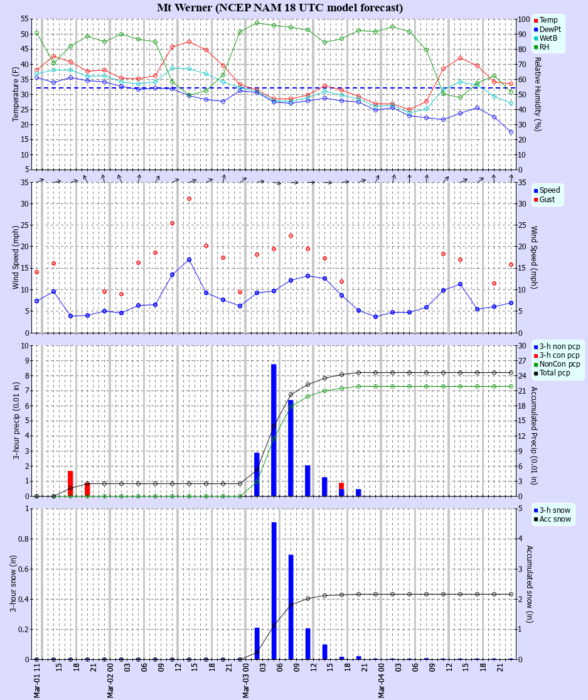This screenshot has width=588, height=700.
Task: Click the highest red gust data point
Action: [189, 198]
